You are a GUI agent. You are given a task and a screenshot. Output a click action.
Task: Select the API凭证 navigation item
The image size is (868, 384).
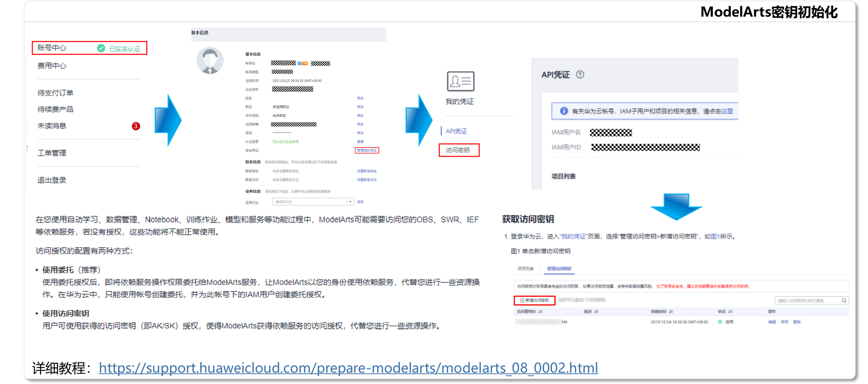coord(456,131)
